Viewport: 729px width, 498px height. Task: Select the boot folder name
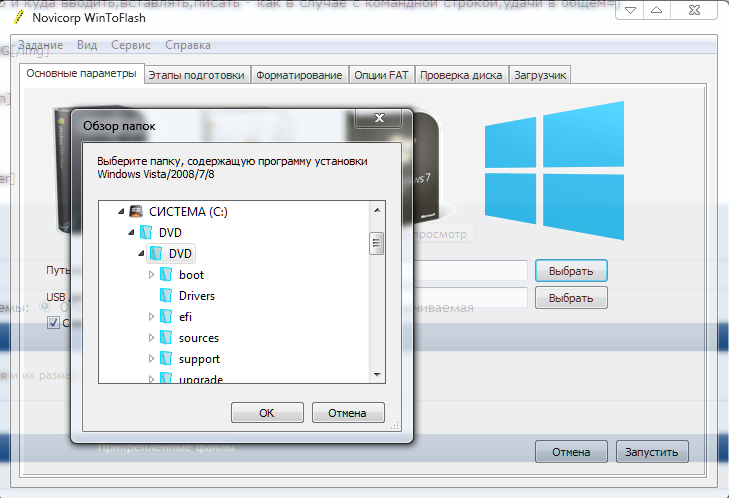(x=192, y=275)
